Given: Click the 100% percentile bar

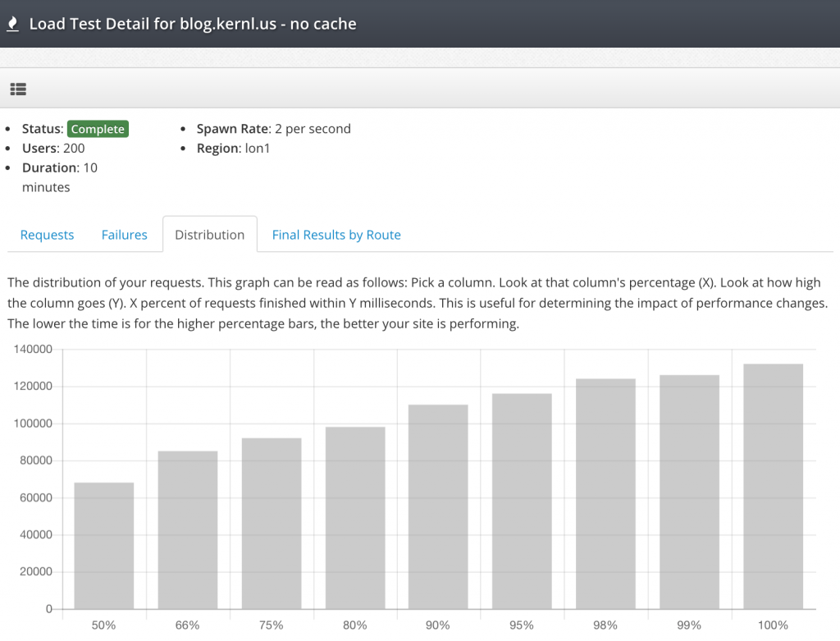Looking at the screenshot, I should [x=773, y=486].
